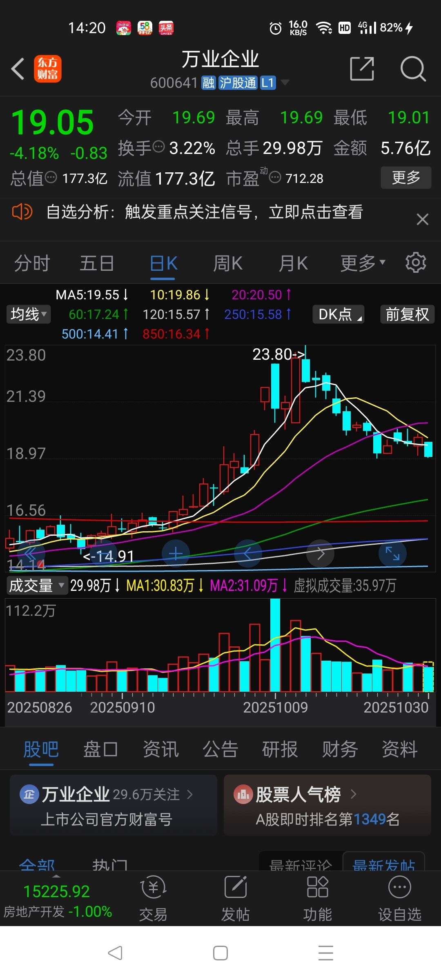This screenshot has width=441, height=980.
Task: Open 万业企业 official 财富号 card
Action: [114, 805]
